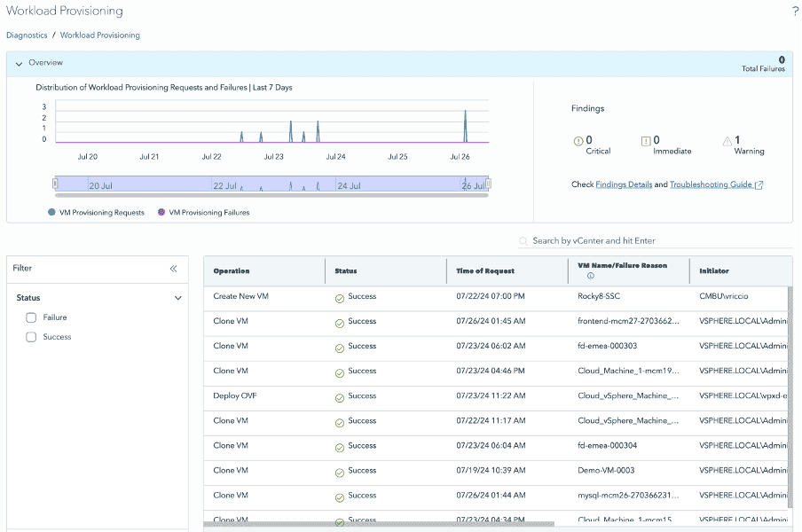Collapse the Overview section
The image size is (802, 532).
[x=19, y=63]
